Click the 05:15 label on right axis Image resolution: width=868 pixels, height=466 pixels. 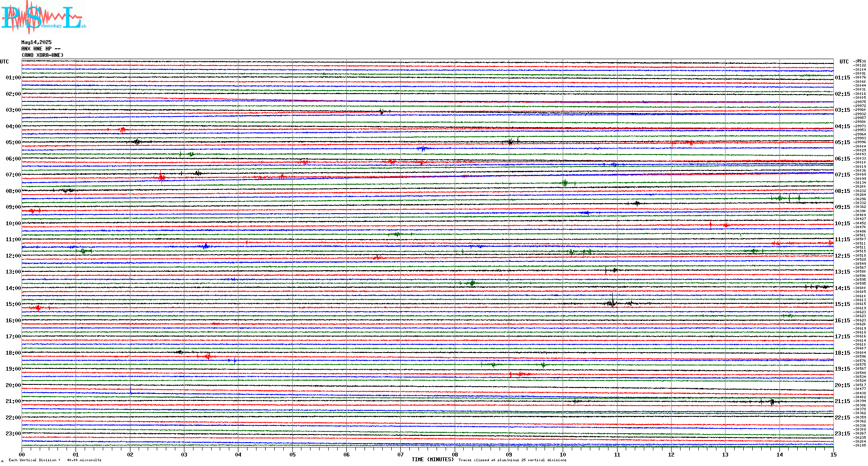pyautogui.click(x=843, y=142)
